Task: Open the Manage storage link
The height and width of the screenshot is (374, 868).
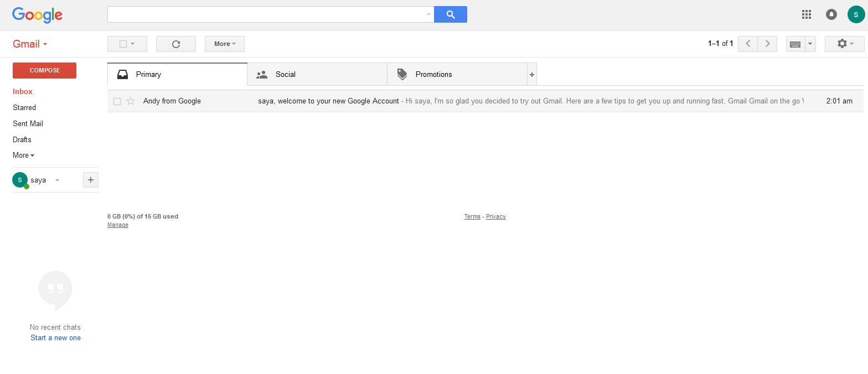Action: [x=118, y=225]
